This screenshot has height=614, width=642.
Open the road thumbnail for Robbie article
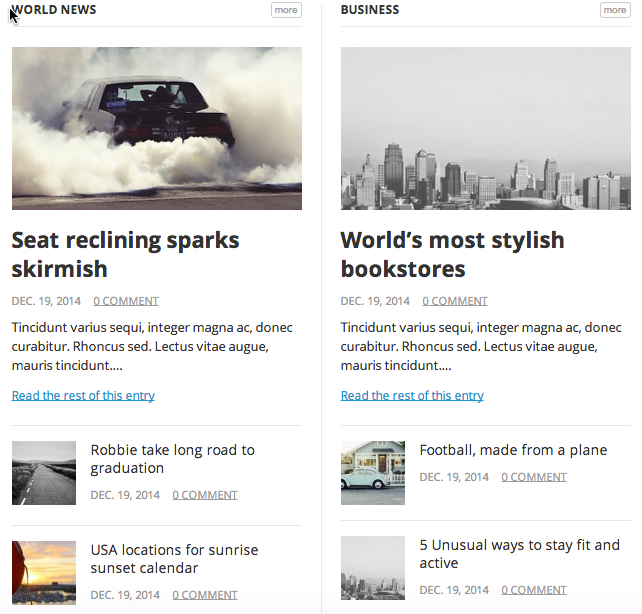click(44, 473)
